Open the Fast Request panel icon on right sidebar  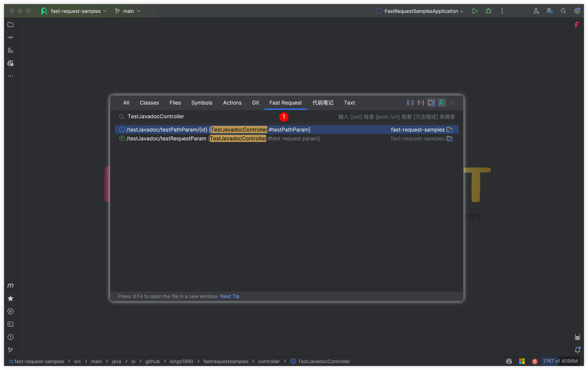click(577, 25)
